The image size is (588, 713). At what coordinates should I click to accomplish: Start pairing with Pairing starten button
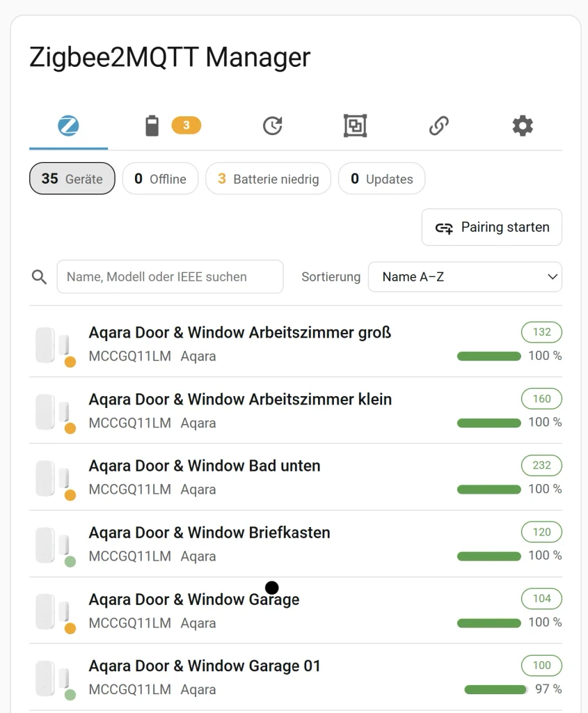(x=492, y=228)
